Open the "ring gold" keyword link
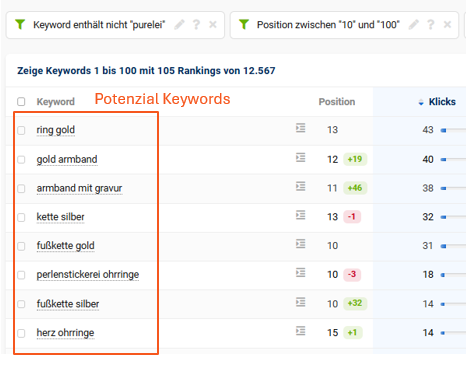 56,130
